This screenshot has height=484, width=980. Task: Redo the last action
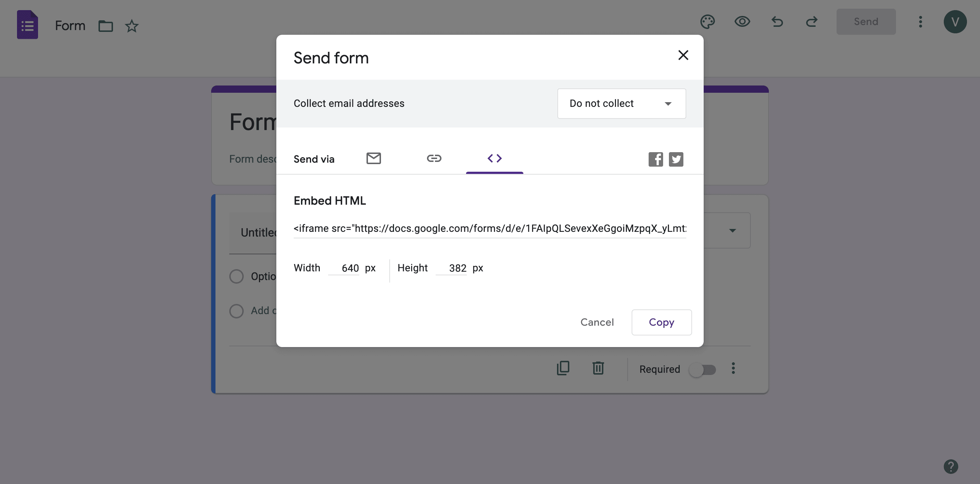point(812,22)
